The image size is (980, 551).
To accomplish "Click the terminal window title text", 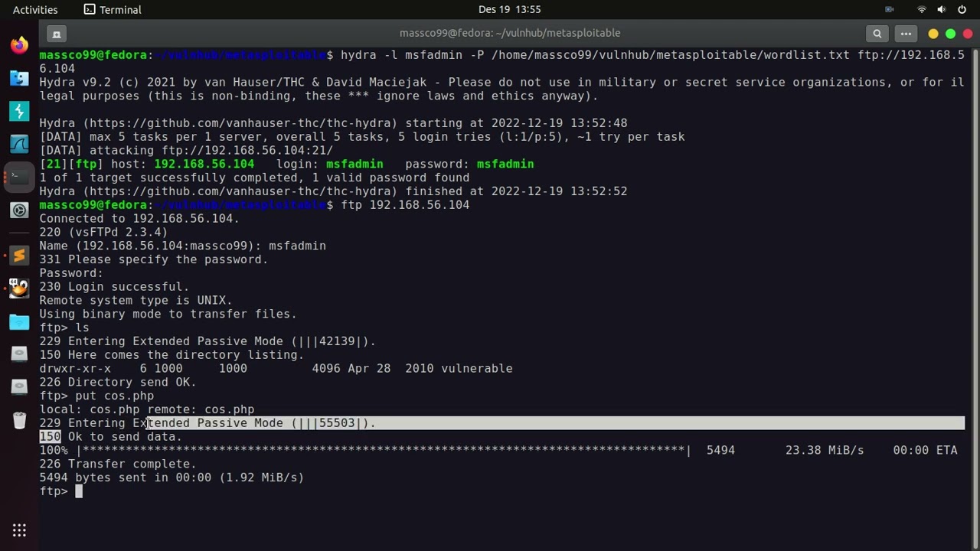I will pos(510,33).
